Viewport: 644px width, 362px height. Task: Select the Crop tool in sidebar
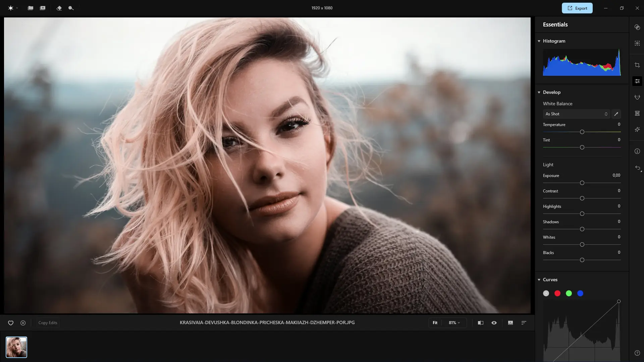[x=637, y=65]
